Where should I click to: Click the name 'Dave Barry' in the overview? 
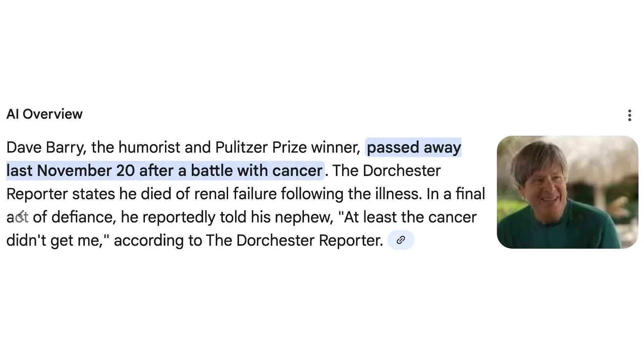coord(47,147)
